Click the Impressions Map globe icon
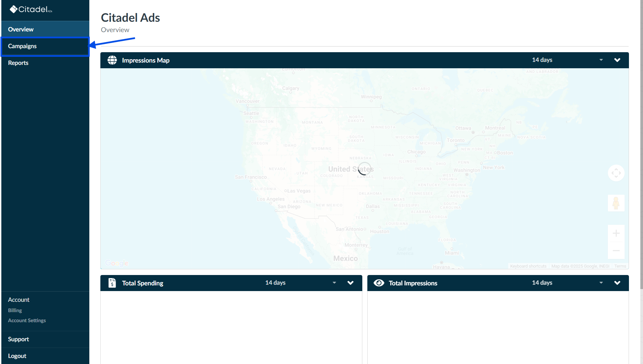This screenshot has height=364, width=643. click(112, 60)
